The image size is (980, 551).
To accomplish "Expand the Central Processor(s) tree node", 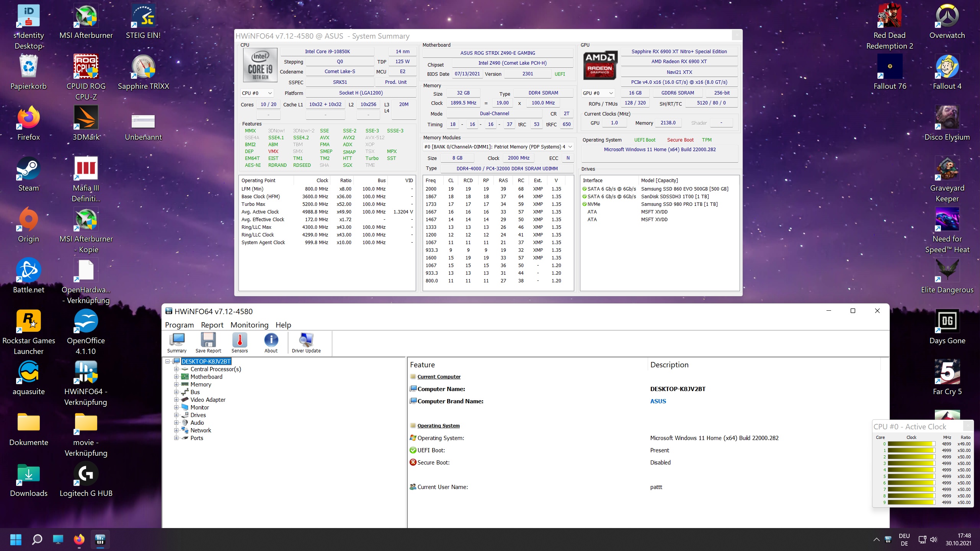I will [x=176, y=369].
